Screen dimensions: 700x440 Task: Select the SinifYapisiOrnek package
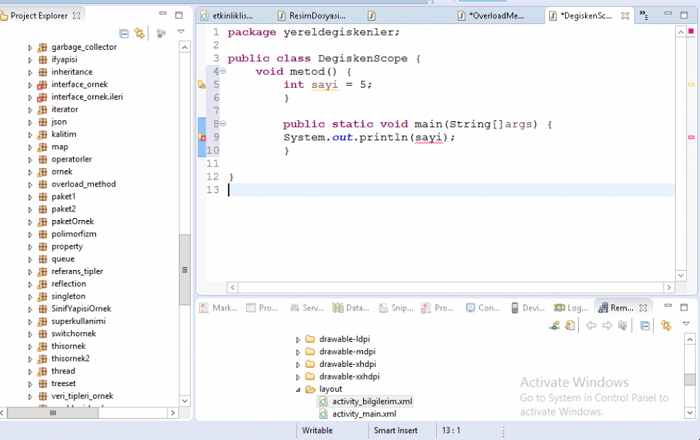[81, 309]
